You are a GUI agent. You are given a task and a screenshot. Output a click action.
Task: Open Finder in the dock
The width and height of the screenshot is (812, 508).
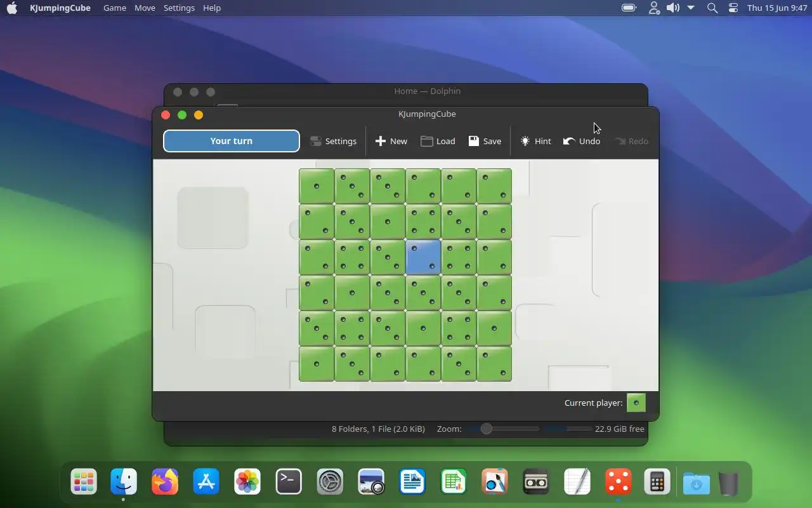click(x=124, y=482)
